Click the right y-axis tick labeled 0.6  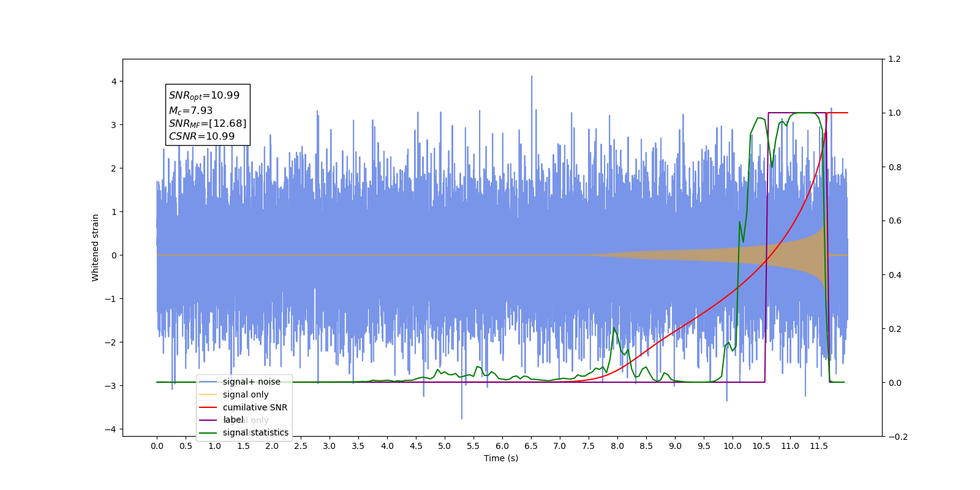pos(894,221)
